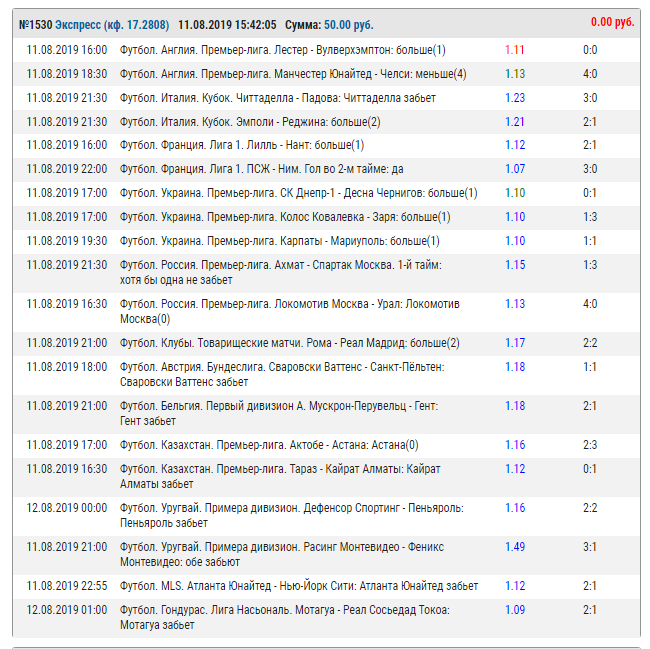
Task: Select the Колос Ковалевка - Заря bet description
Action: [285, 218]
